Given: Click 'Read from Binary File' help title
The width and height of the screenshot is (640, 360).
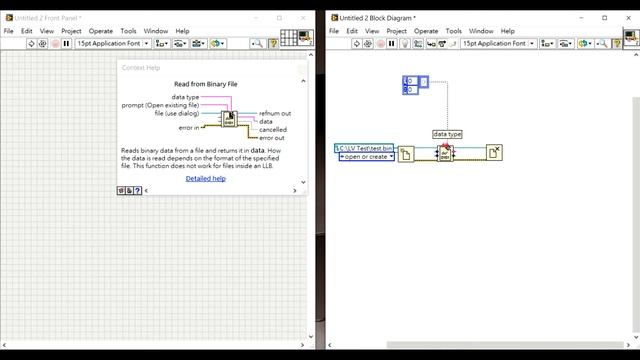Looking at the screenshot, I should 206,84.
